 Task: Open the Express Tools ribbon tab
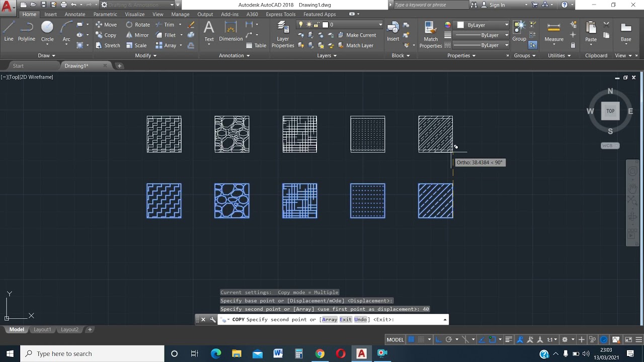point(281,14)
